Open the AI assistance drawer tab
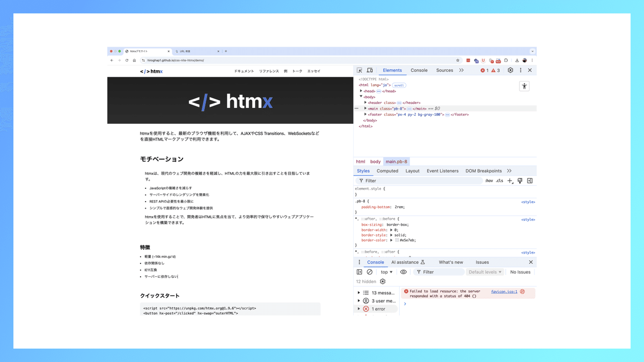 click(x=408, y=262)
